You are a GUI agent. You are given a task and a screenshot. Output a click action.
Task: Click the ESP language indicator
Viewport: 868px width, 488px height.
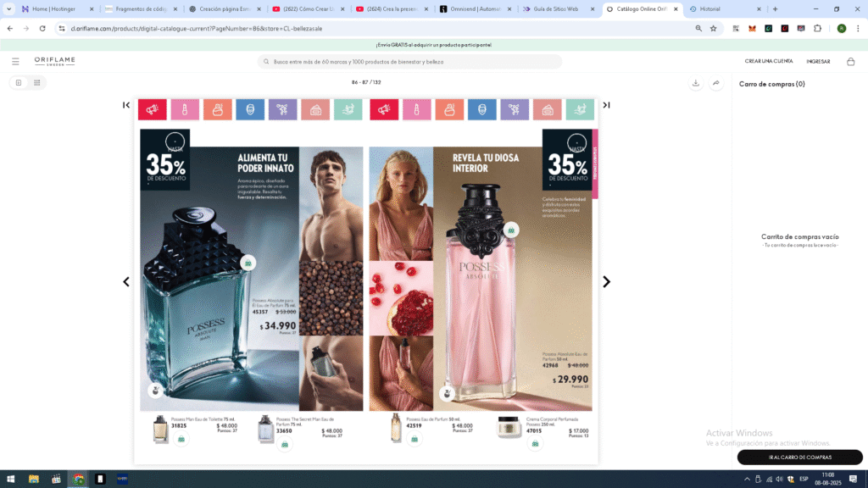[x=804, y=480]
